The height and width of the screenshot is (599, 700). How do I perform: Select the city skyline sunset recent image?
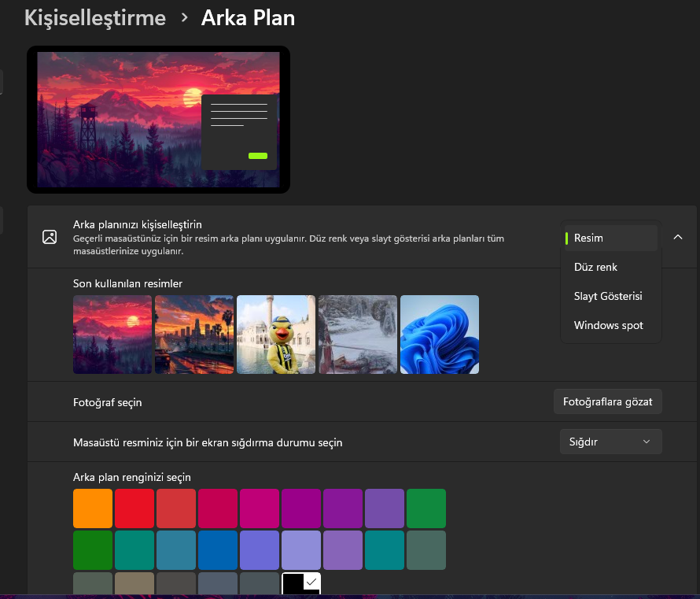[x=194, y=335]
